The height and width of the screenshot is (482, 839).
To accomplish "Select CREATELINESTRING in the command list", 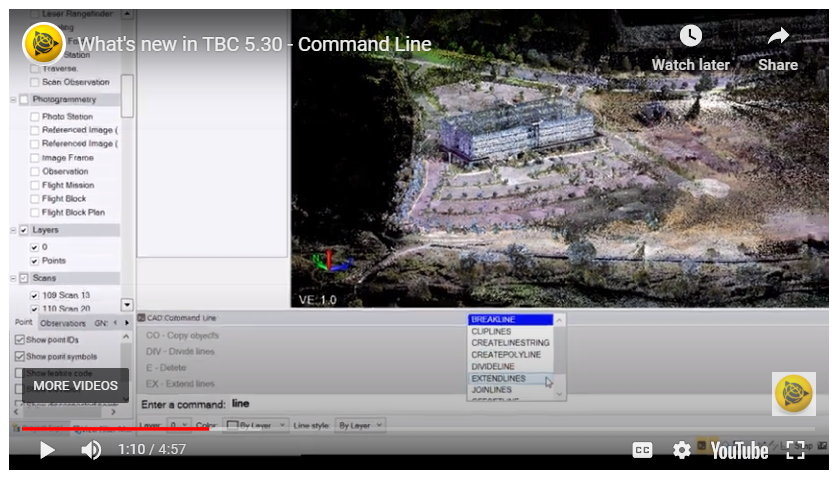I will coord(510,343).
